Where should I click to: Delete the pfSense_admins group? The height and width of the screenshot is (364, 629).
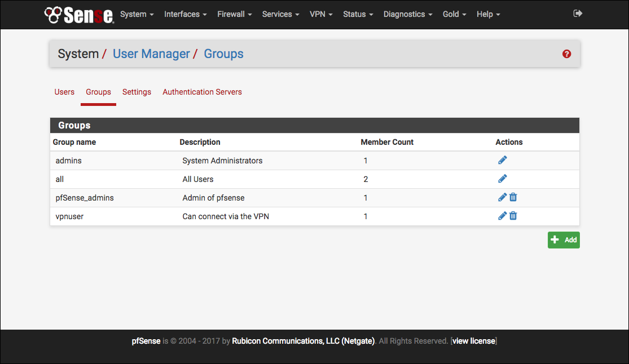click(x=513, y=197)
